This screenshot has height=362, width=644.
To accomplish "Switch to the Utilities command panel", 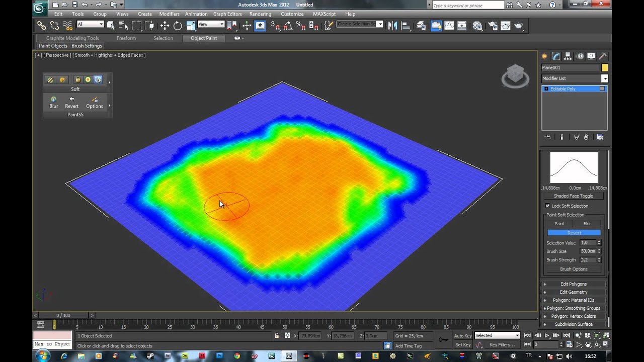I will pyautogui.click(x=603, y=56).
